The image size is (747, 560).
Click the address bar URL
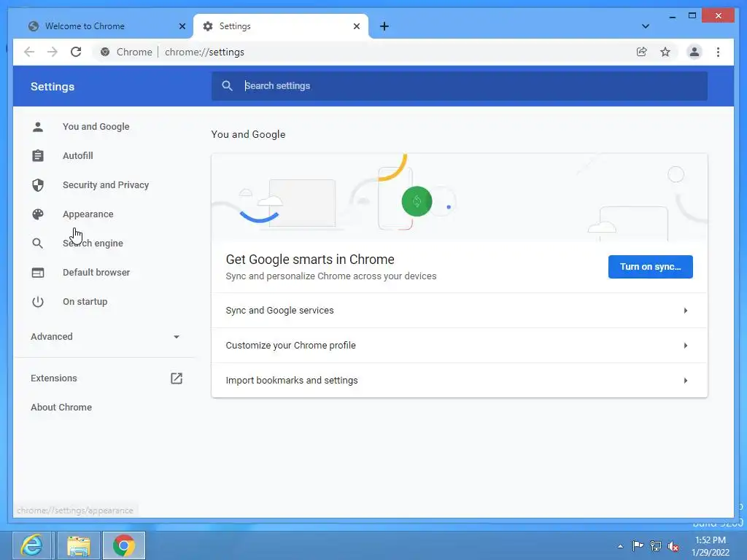204,52
